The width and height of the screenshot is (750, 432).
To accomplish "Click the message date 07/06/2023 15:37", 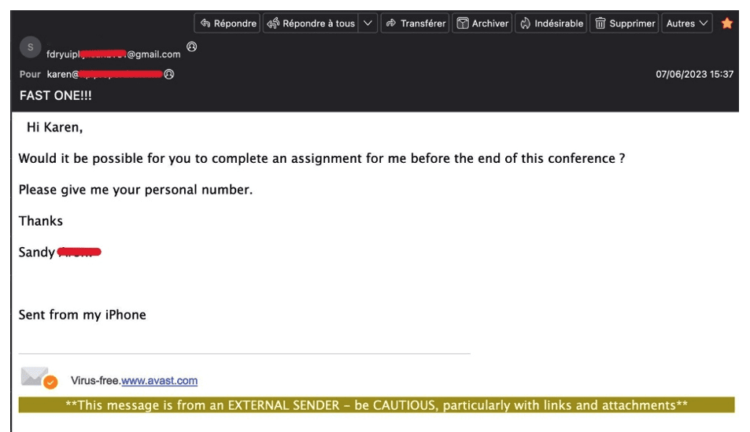I will tap(694, 74).
